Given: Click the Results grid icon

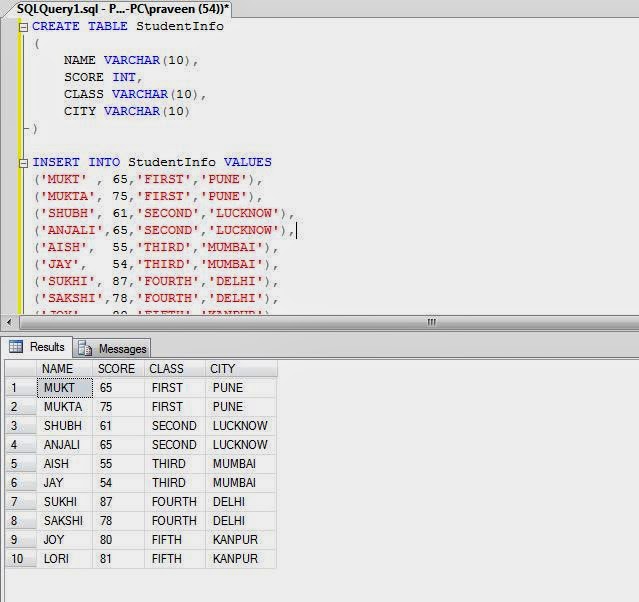Looking at the screenshot, I should click(16, 347).
